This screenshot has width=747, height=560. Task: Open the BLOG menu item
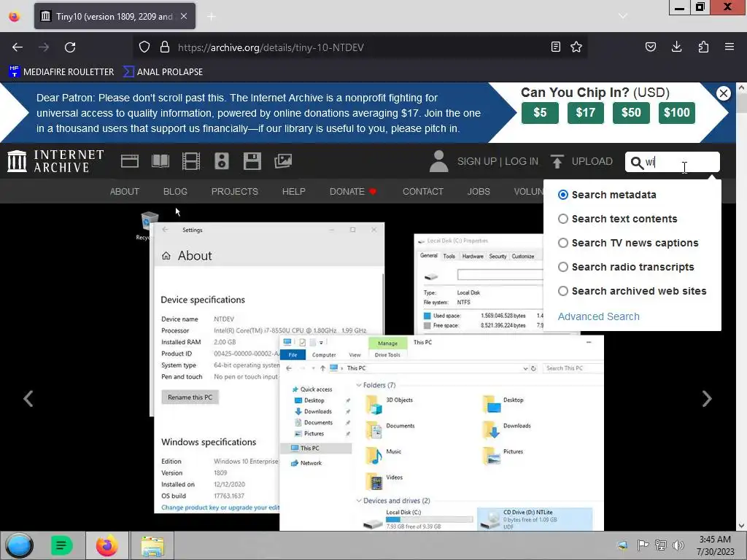pyautogui.click(x=175, y=192)
